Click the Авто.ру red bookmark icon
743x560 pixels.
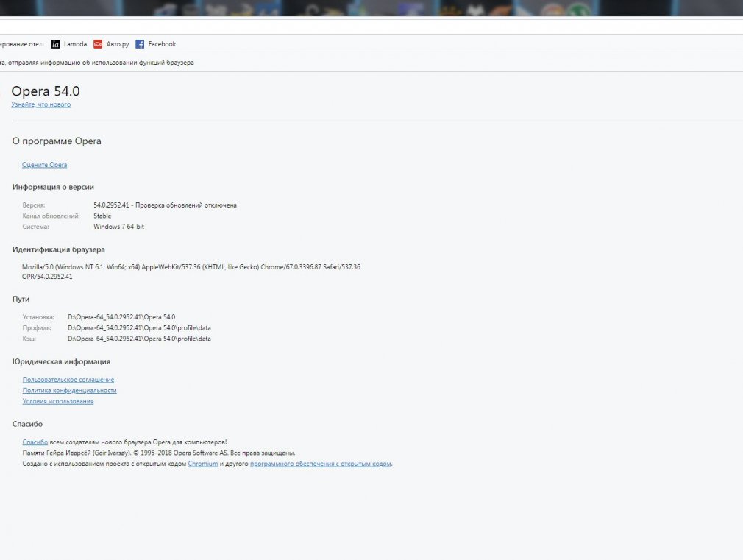click(98, 44)
